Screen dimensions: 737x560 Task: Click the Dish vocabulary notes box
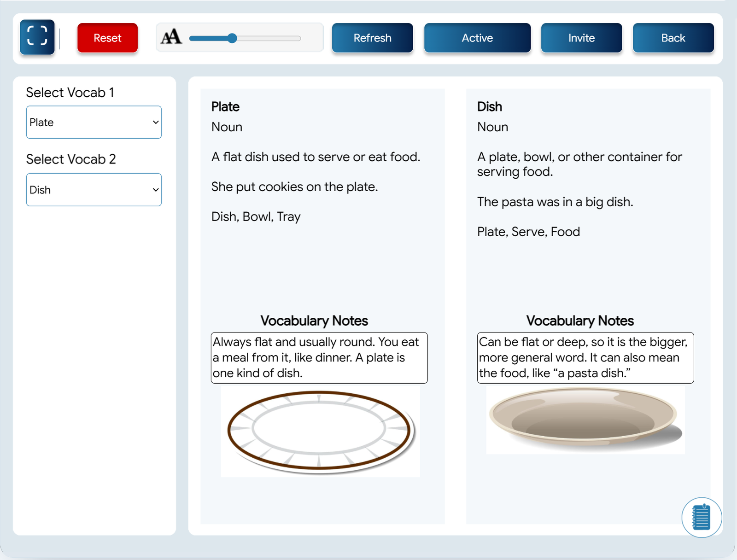point(585,358)
